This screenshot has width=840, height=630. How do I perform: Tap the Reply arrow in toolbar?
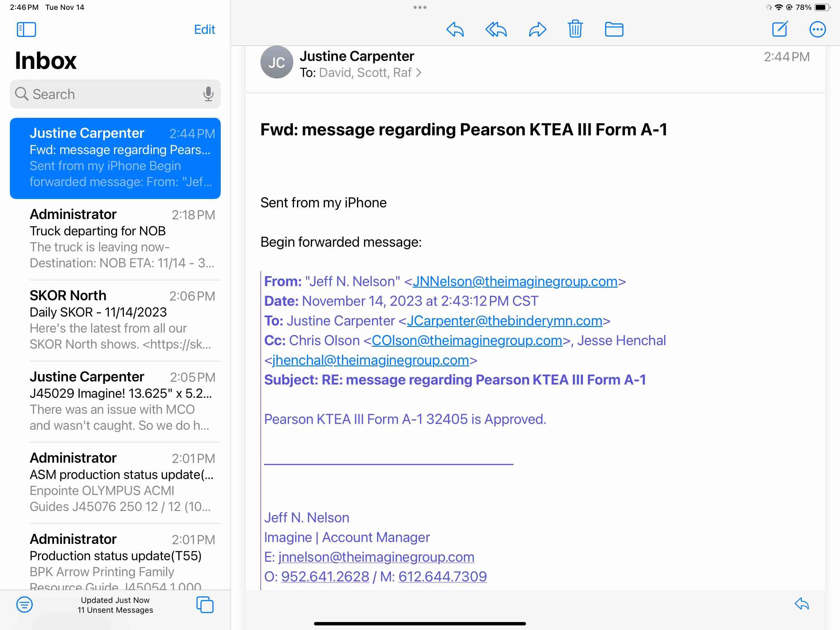(455, 29)
